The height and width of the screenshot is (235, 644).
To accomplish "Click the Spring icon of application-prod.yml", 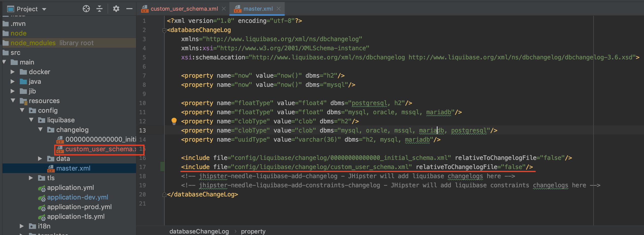I will coord(42,208).
